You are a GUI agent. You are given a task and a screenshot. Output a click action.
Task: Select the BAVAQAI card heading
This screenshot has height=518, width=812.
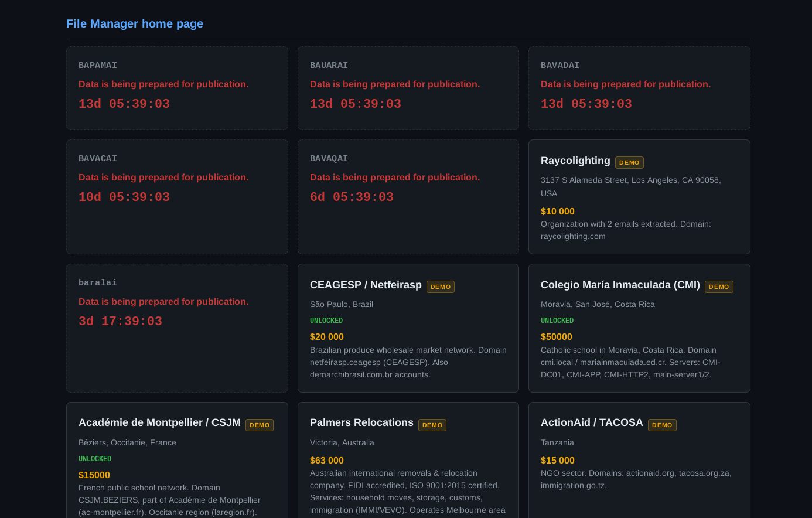pos(329,158)
